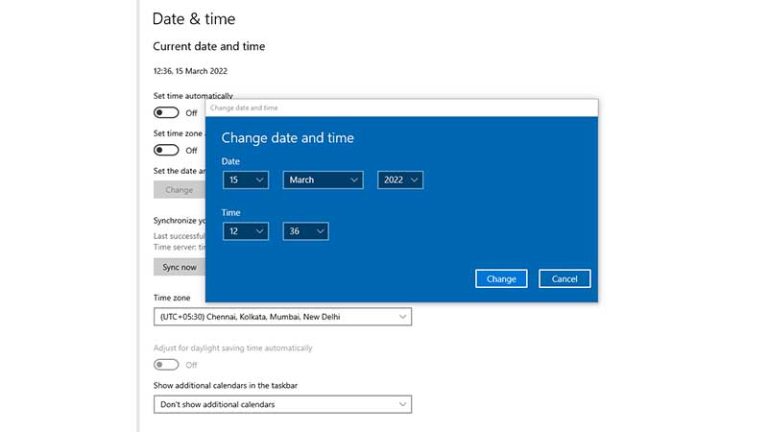Confirm with the Change button in dialog
This screenshot has height=432, width=768.
pos(501,279)
